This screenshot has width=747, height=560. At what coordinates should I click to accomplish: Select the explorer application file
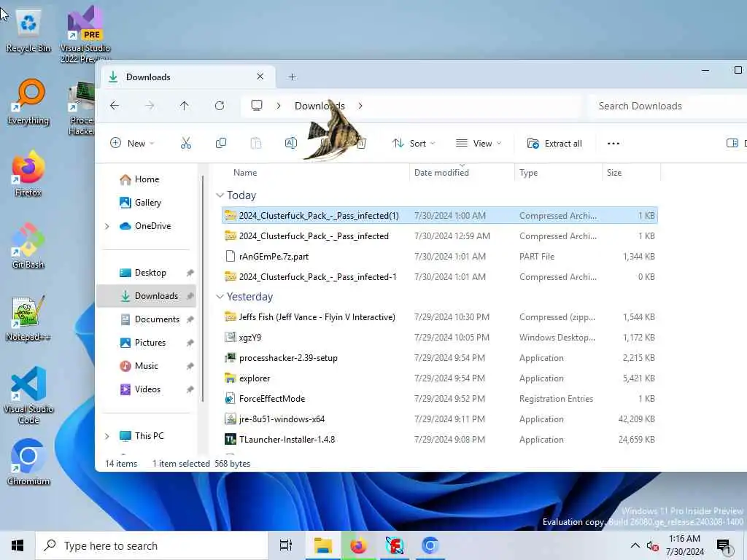coord(439,378)
